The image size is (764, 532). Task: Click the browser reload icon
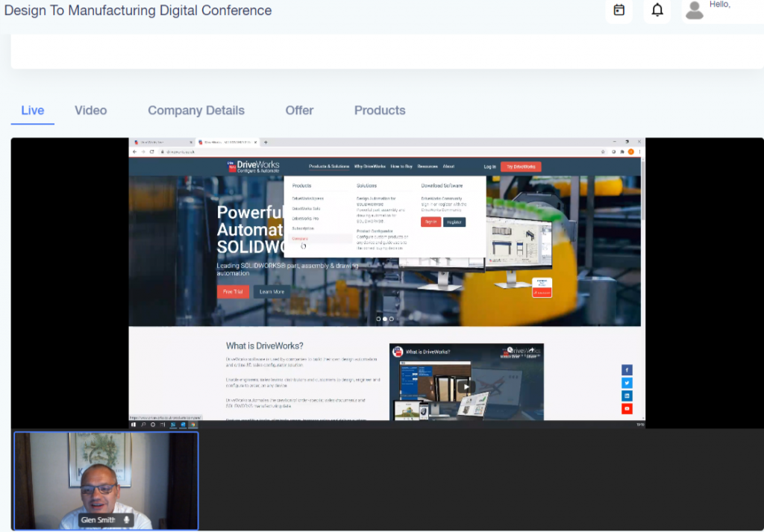pyautogui.click(x=152, y=152)
